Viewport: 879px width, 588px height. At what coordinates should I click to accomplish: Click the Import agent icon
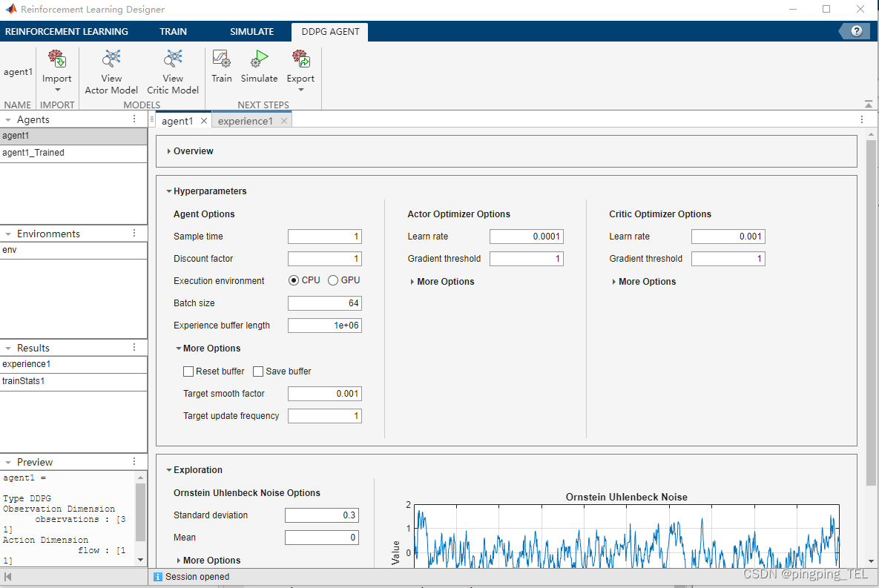click(x=56, y=59)
